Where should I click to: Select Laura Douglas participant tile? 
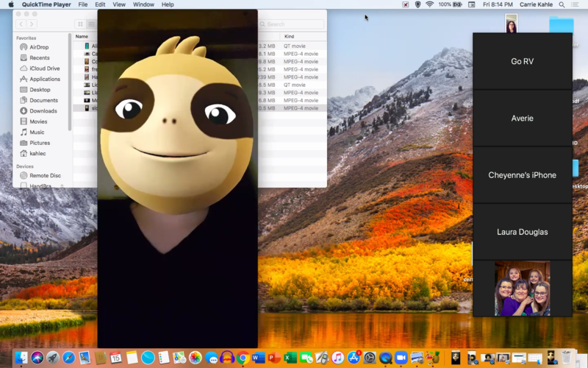523,232
